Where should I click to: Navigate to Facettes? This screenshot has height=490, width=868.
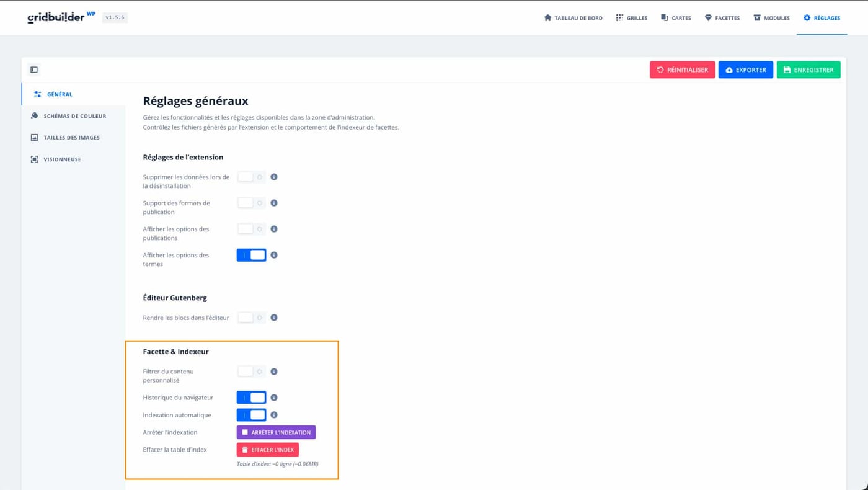(x=722, y=17)
